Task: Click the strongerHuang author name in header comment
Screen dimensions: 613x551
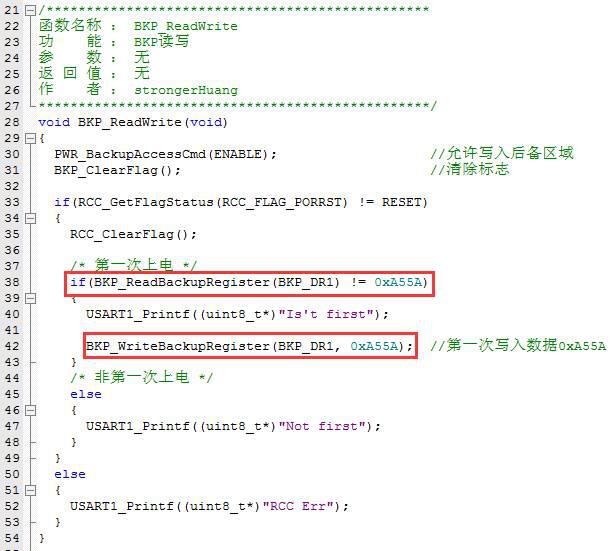Action: 186,90
